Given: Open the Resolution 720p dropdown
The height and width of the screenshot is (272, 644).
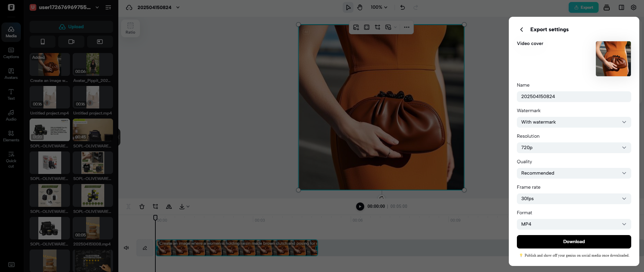Looking at the screenshot, I should pyautogui.click(x=574, y=148).
